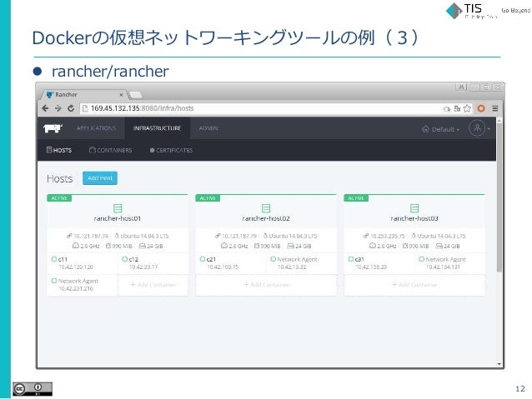Viewport: 532px width, 399px height.
Task: Click IP address 10.121.187.74
Action: click(91, 236)
